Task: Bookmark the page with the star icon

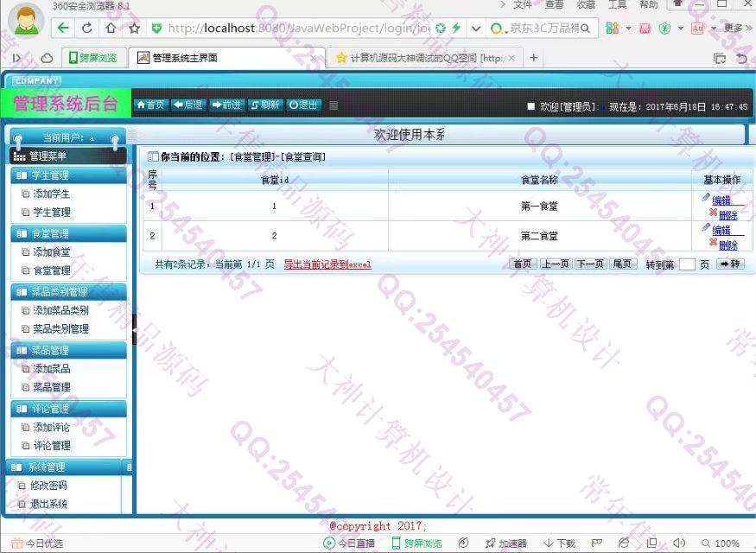Action: [x=135, y=29]
